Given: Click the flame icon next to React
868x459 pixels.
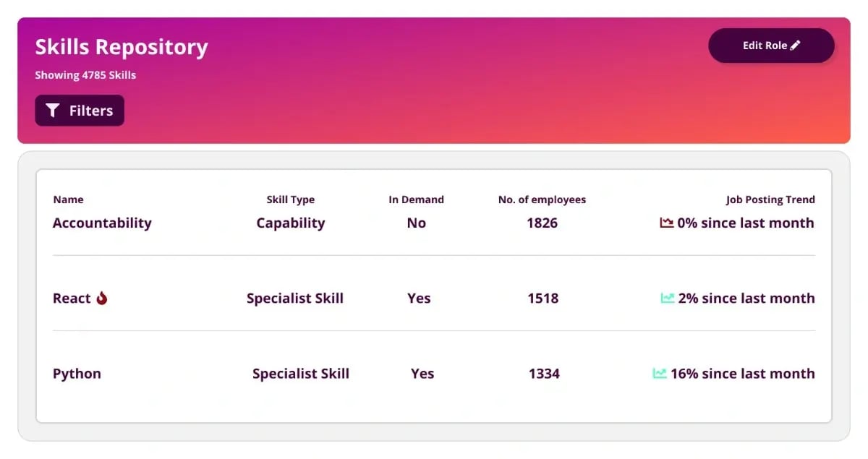Looking at the screenshot, I should coord(102,298).
